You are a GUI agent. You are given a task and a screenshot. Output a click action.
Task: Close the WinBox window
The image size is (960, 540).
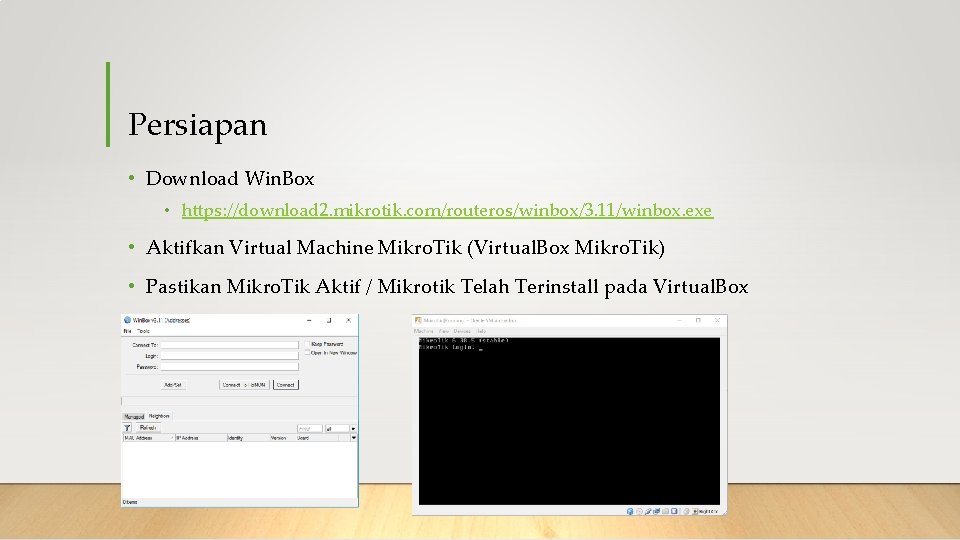pos(348,320)
